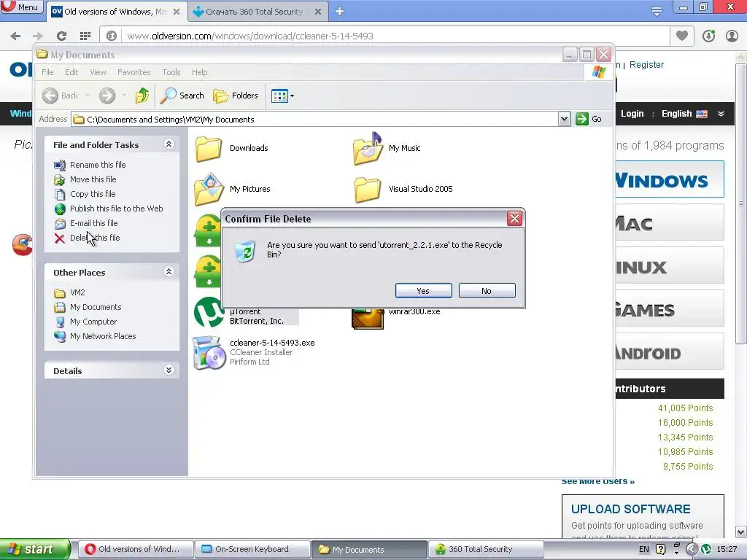The width and height of the screenshot is (747, 560).
Task: Open My Network Places link
Action: coord(103,336)
